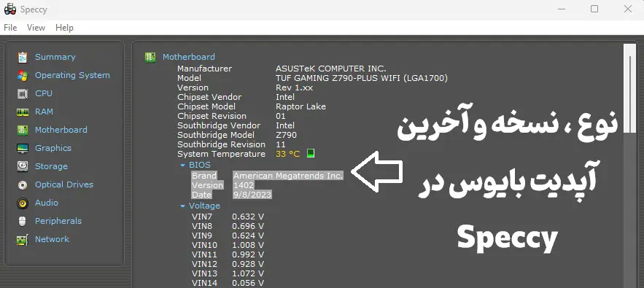
Task: Click the CPU chip icon
Action: click(x=23, y=93)
